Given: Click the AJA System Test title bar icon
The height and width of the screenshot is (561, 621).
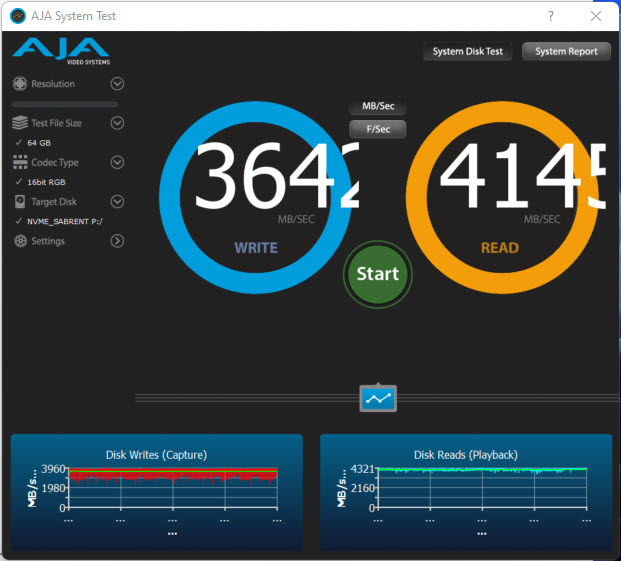Looking at the screenshot, I should pos(17,16).
